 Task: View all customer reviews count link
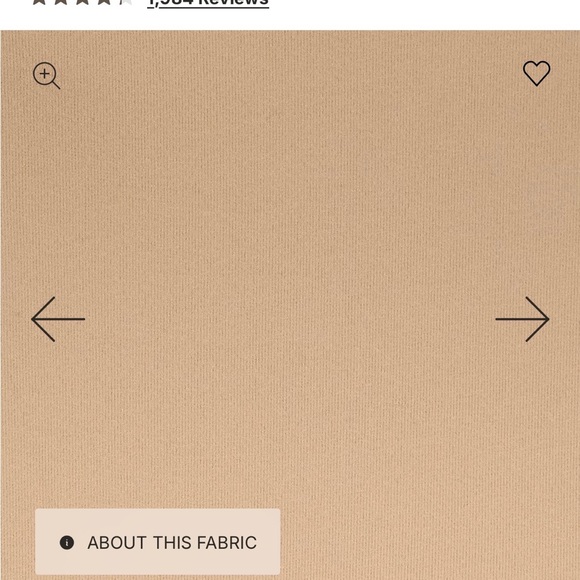click(208, 3)
